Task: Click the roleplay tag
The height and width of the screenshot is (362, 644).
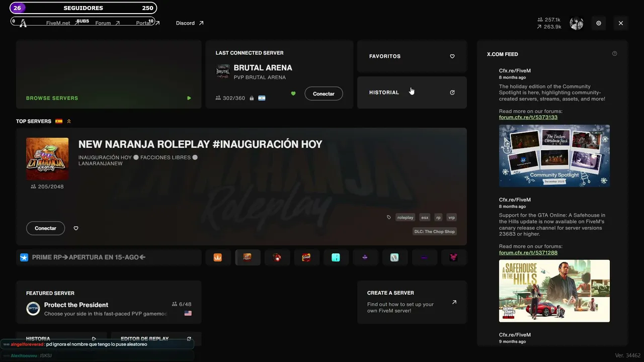Action: click(405, 218)
